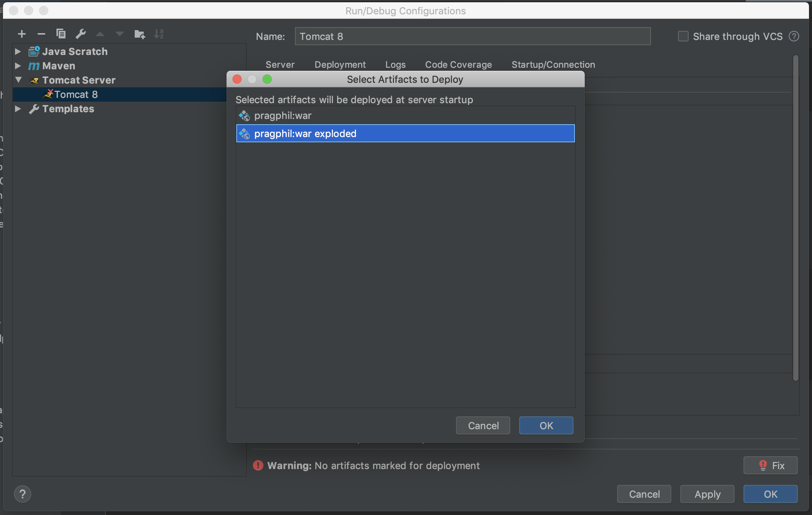Select the pragphil:war artifact
Image resolution: width=812 pixels, height=515 pixels.
[x=283, y=116]
